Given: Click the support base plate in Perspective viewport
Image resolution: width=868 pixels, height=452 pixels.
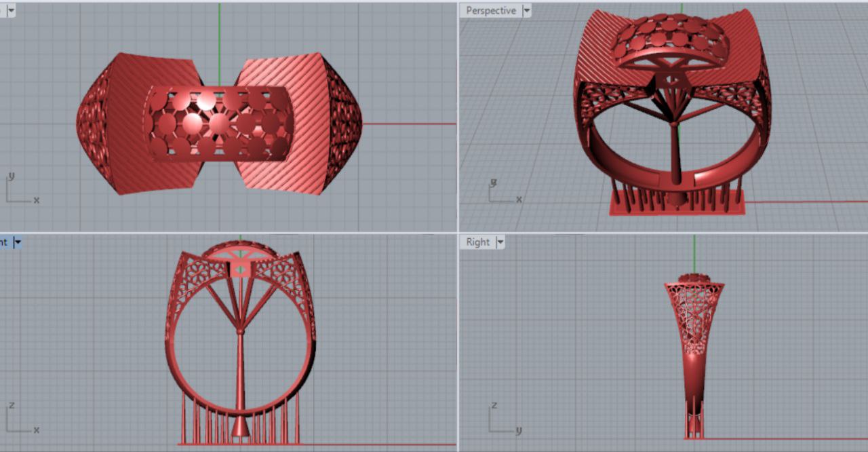Looking at the screenshot, I should (676, 203).
